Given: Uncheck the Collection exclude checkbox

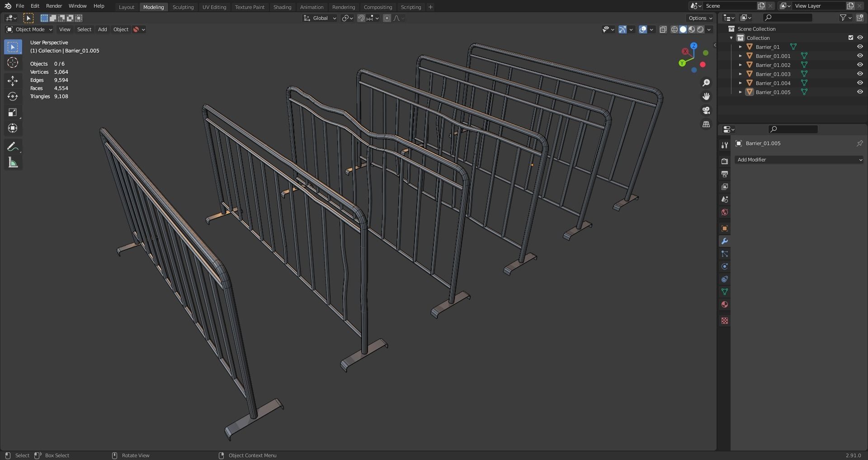Looking at the screenshot, I should pos(851,38).
